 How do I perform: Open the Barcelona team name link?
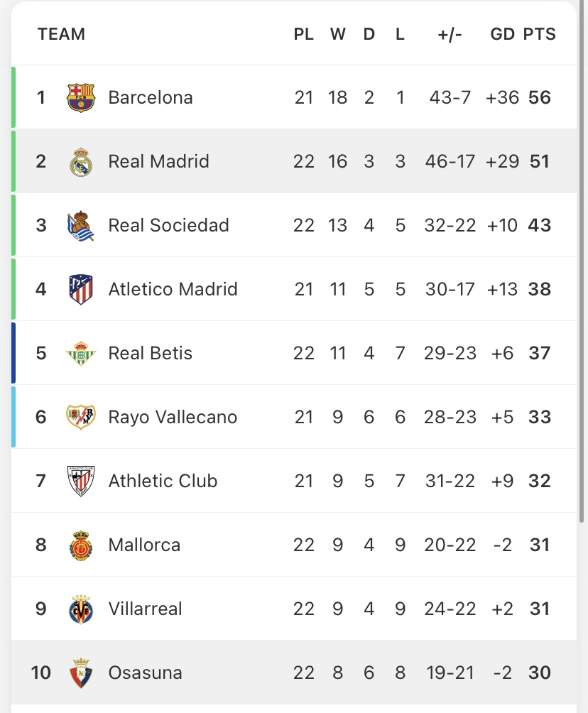click(151, 97)
